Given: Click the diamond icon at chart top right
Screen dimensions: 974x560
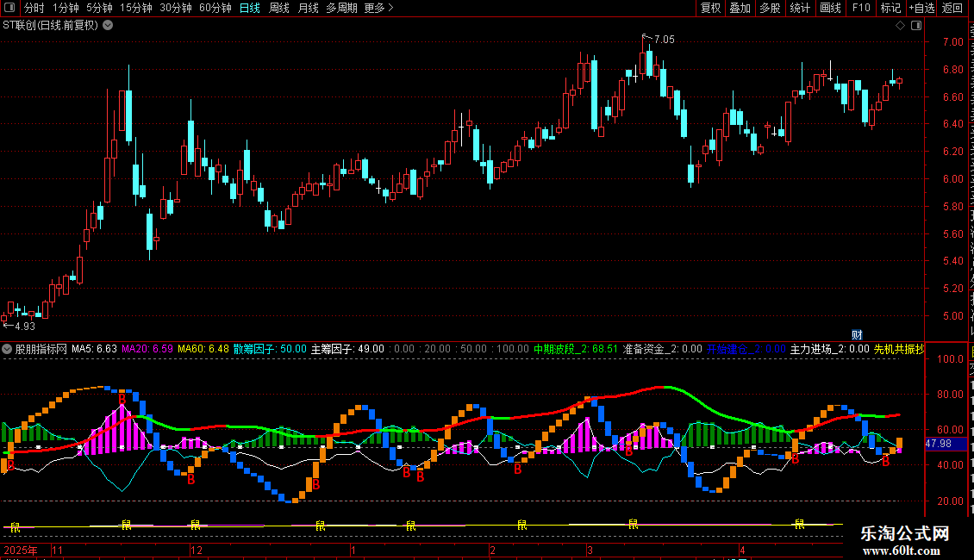Looking at the screenshot, I should coord(900,26).
